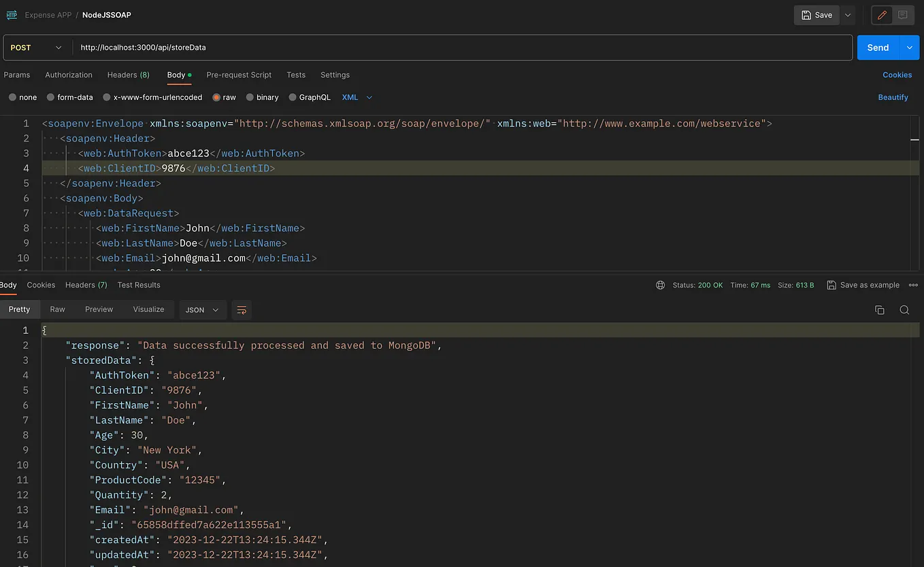The height and width of the screenshot is (567, 924).
Task: Open response options via the three-dot icon
Action: [913, 285]
